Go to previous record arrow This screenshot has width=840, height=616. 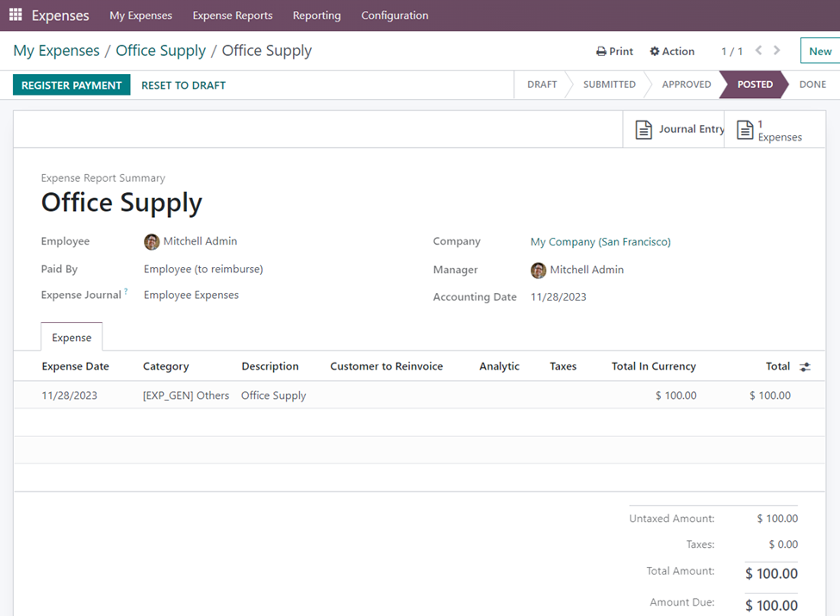(x=759, y=51)
